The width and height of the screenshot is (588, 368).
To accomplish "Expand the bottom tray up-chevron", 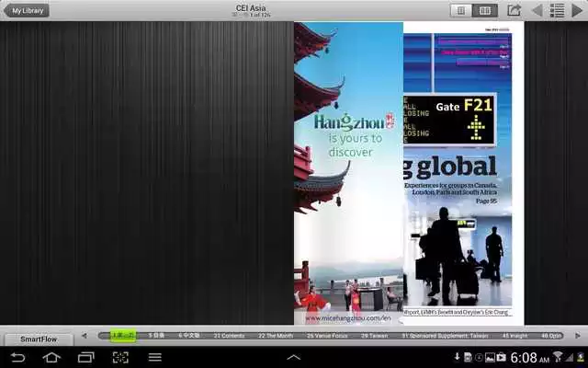I will 294,358.
